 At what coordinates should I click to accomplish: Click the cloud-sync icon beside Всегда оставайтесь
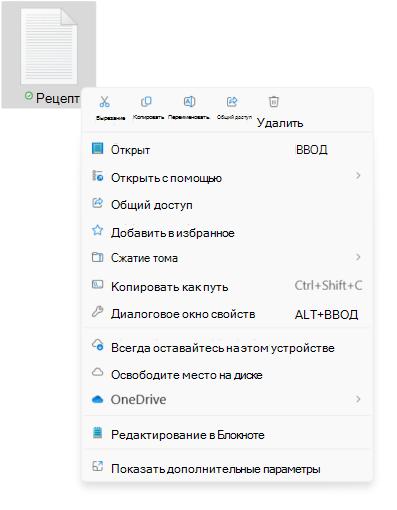click(x=97, y=345)
